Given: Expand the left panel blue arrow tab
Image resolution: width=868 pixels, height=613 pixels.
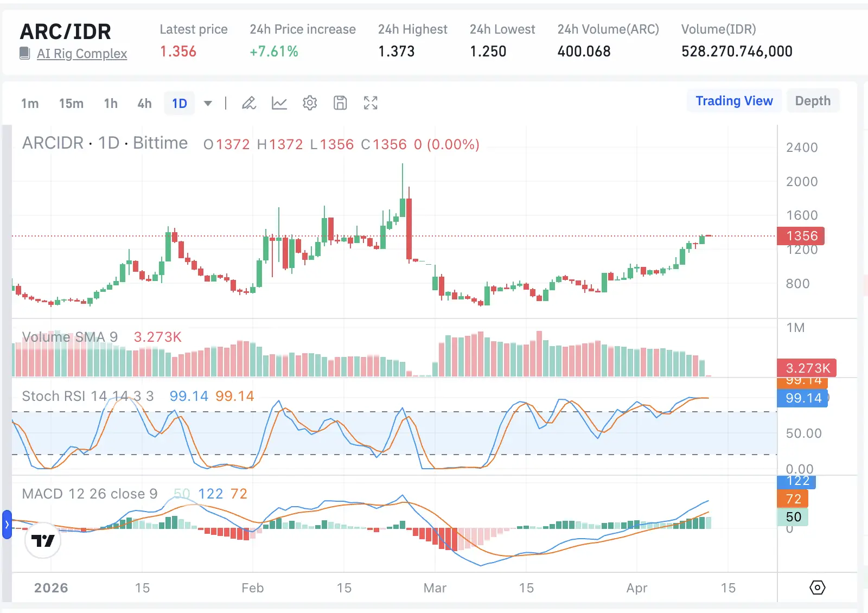Looking at the screenshot, I should point(6,523).
